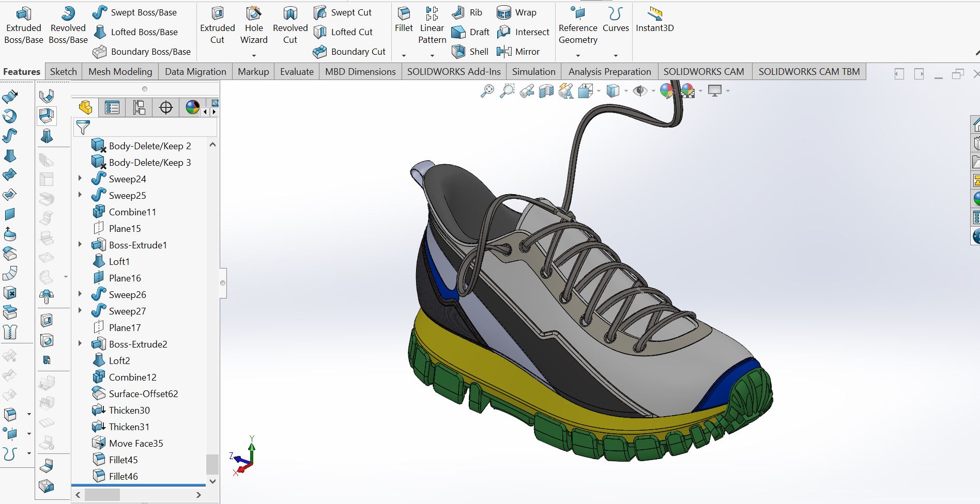This screenshot has width=980, height=504.
Task: Switch to the Simulation tab
Action: [534, 72]
